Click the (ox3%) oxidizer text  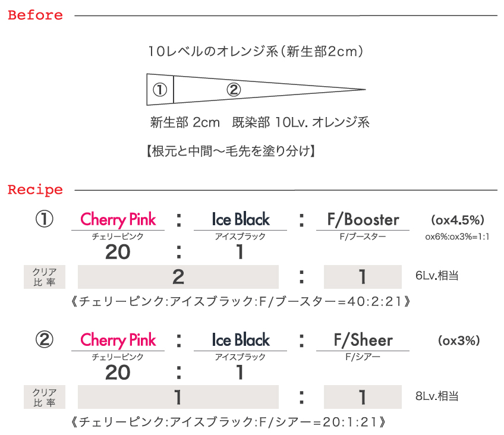(x=459, y=341)
